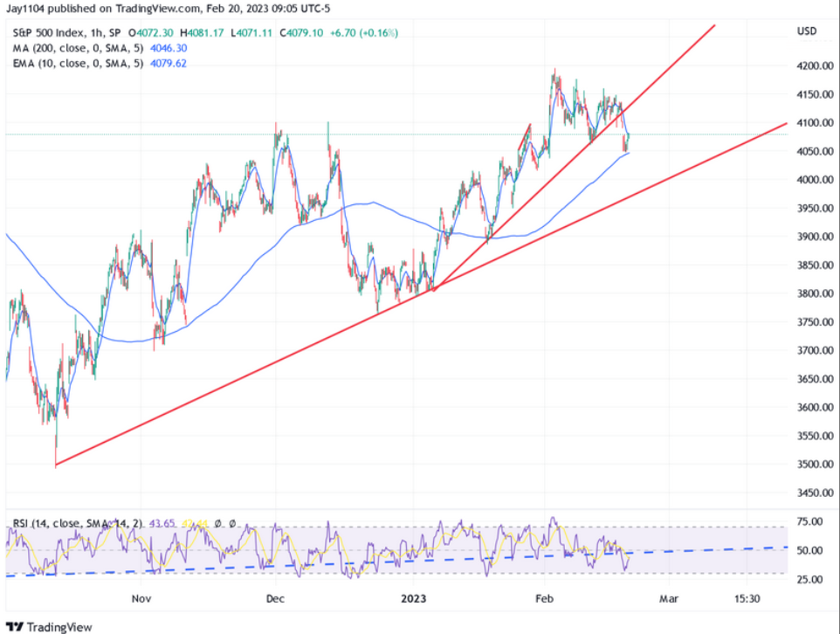Viewport: 840px width, 634px height.
Task: Click the RSI value 43.65
Action: (x=162, y=523)
